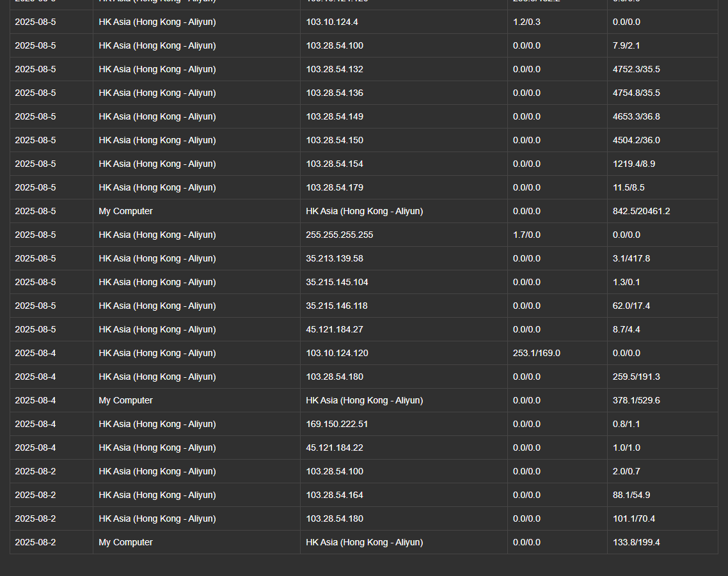The height and width of the screenshot is (576, 728).
Task: Click the 842.5/20461.2 traffic value
Action: coord(641,211)
